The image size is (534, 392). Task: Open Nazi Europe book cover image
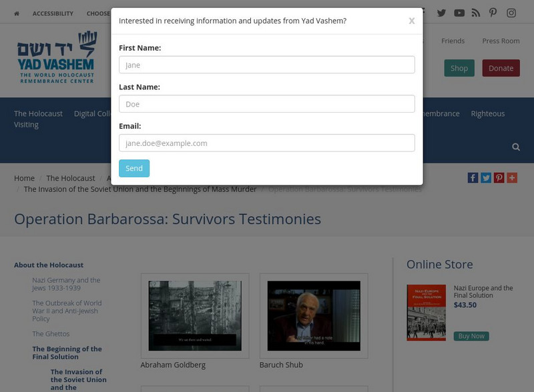426,313
